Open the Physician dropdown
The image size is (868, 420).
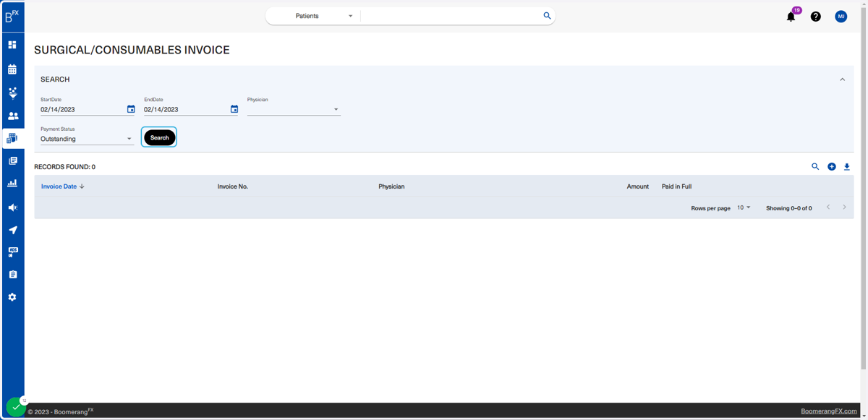pyautogui.click(x=294, y=109)
